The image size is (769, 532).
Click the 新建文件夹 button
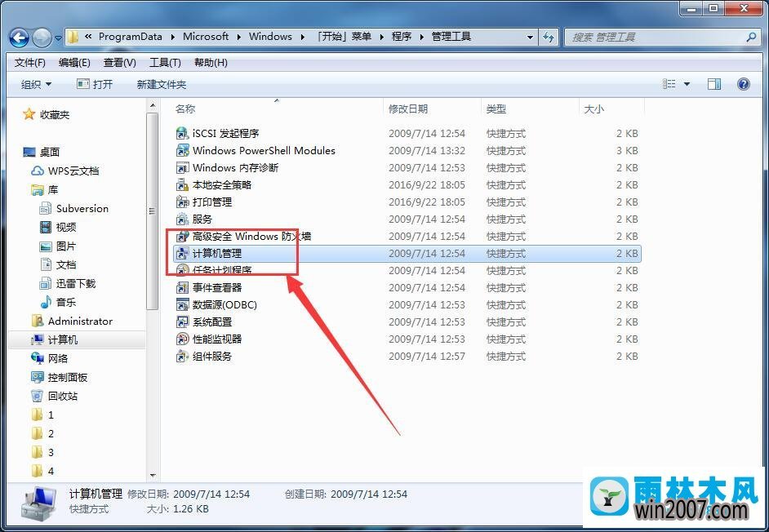pos(162,84)
